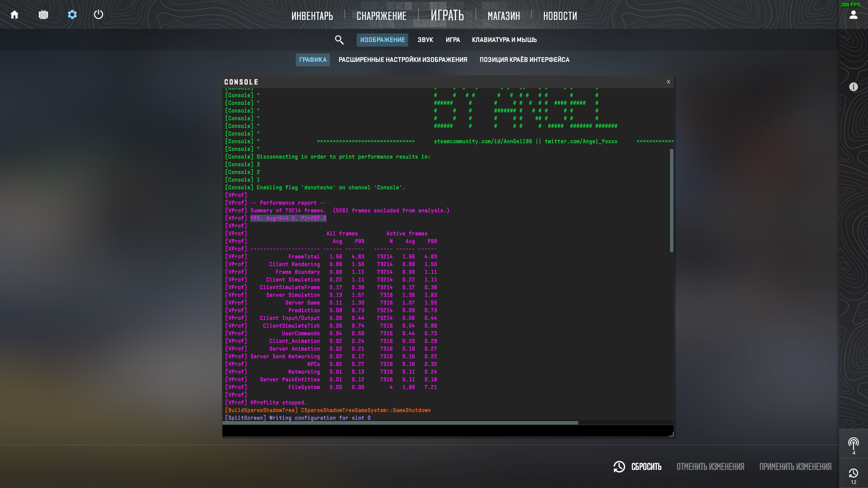Image resolution: width=868 pixels, height=488 pixels.
Task: Go to the МАГАЗИН menu
Action: (504, 16)
